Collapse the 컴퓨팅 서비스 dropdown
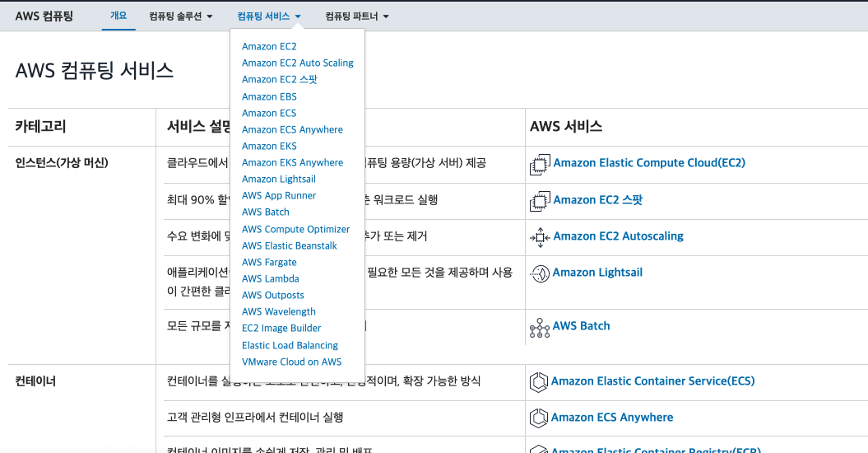Screen dimensions: 868x453 coord(269,16)
